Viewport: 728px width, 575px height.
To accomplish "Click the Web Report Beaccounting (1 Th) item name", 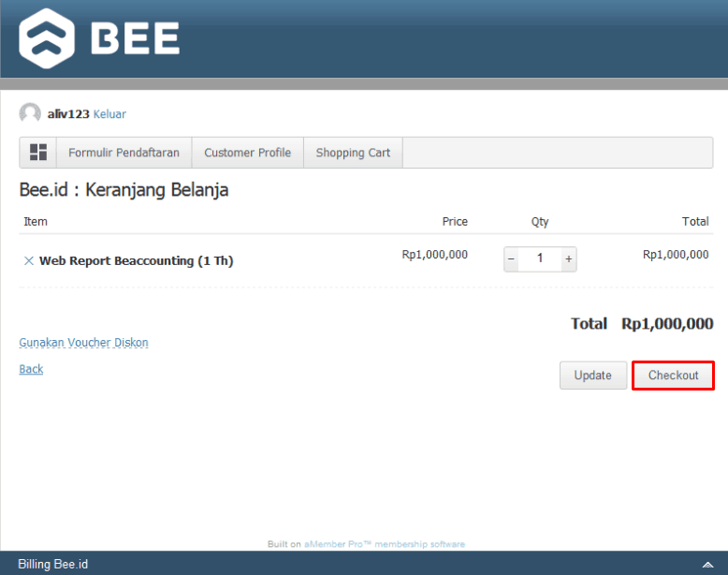I will (x=136, y=260).
